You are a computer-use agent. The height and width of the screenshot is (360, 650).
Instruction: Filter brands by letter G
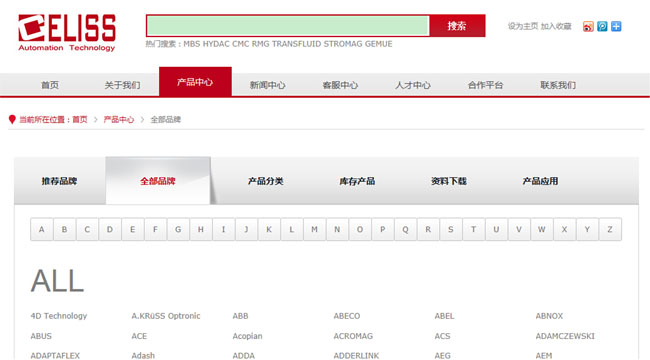(x=178, y=229)
